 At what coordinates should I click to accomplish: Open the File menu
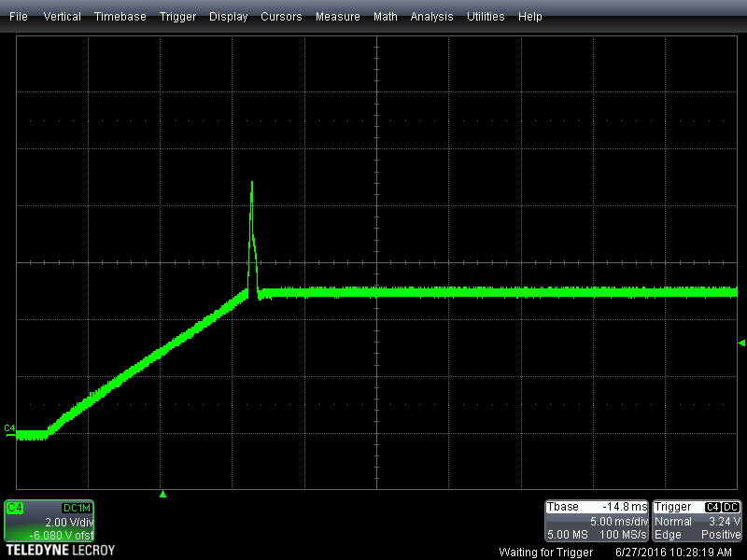coord(19,17)
